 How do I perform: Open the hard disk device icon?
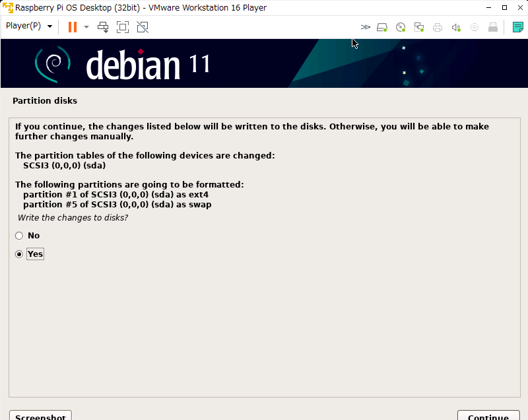382,27
